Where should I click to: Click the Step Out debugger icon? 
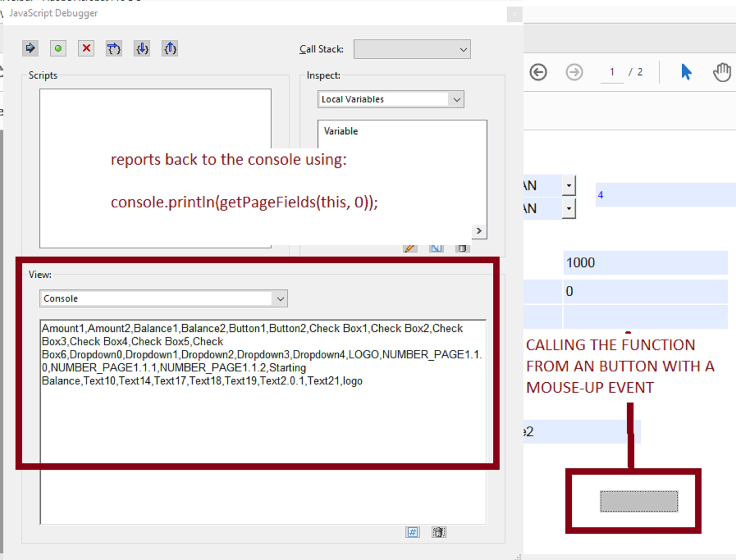[170, 49]
